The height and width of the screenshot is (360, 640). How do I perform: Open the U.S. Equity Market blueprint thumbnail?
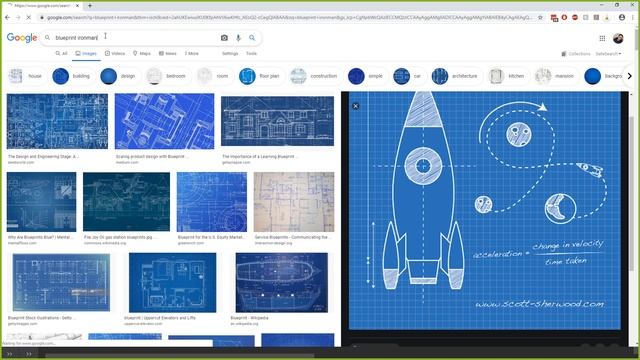pyautogui.click(x=211, y=202)
